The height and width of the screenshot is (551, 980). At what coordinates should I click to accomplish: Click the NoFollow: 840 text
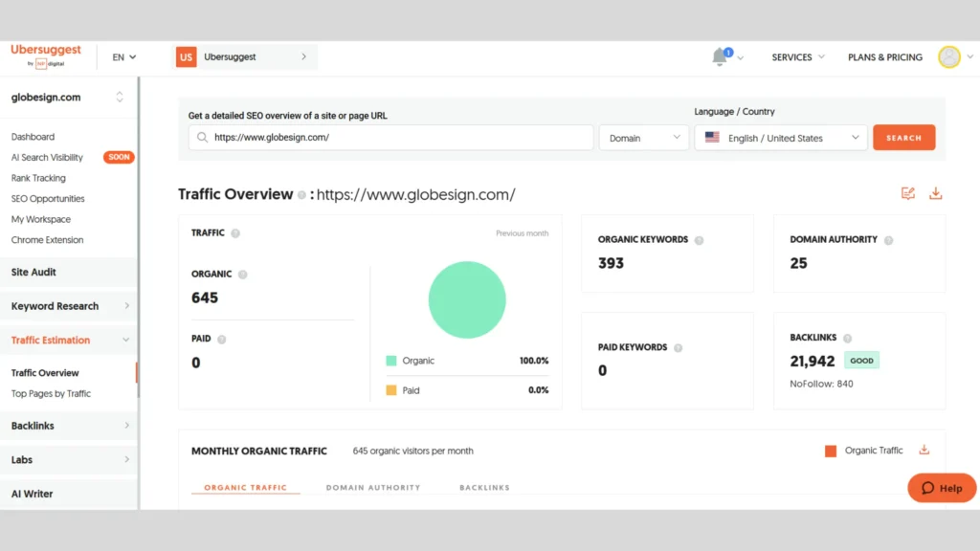821,384
